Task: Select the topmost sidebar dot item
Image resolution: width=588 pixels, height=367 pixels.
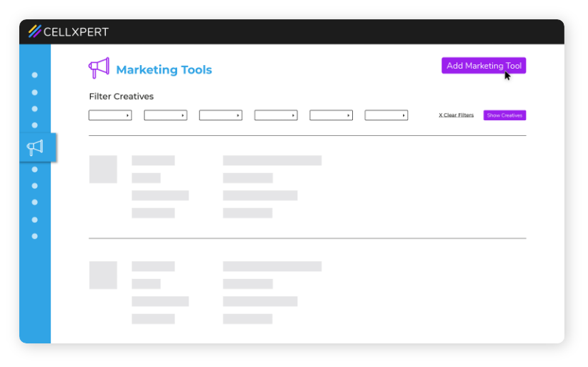Action: tap(34, 75)
